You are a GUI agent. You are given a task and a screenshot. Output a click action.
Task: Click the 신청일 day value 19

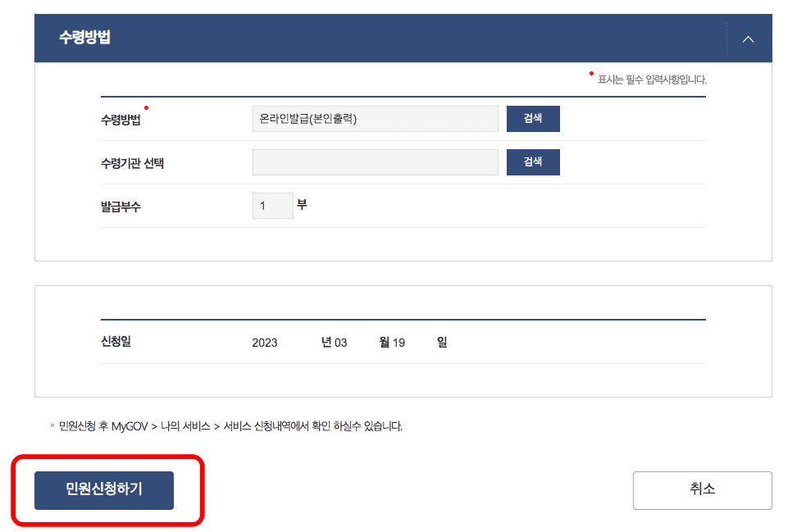[x=398, y=343]
